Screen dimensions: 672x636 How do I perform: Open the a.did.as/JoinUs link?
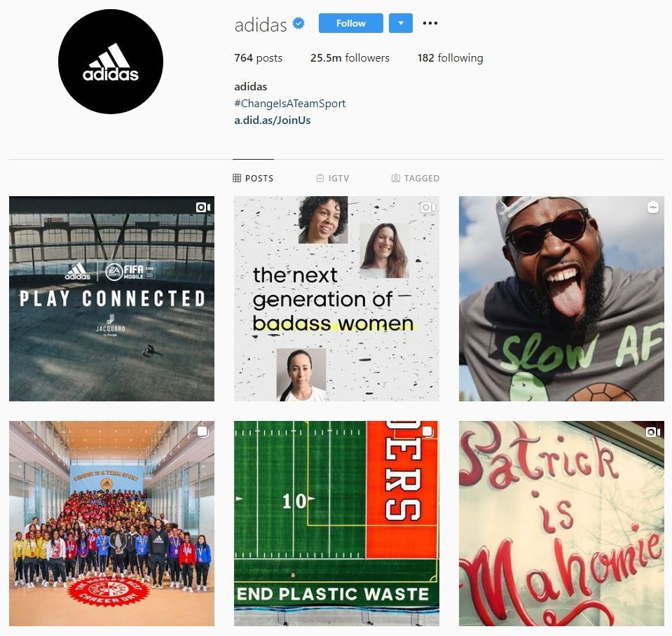[x=272, y=120]
